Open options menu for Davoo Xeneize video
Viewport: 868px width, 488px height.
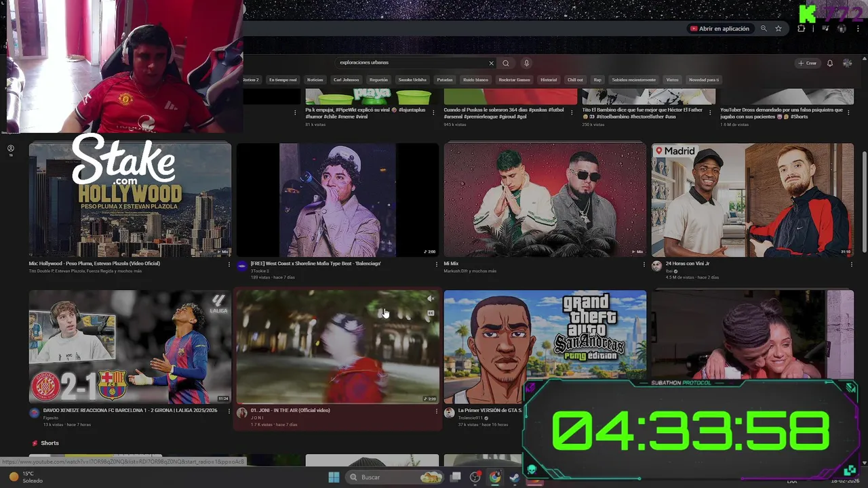pyautogui.click(x=229, y=411)
